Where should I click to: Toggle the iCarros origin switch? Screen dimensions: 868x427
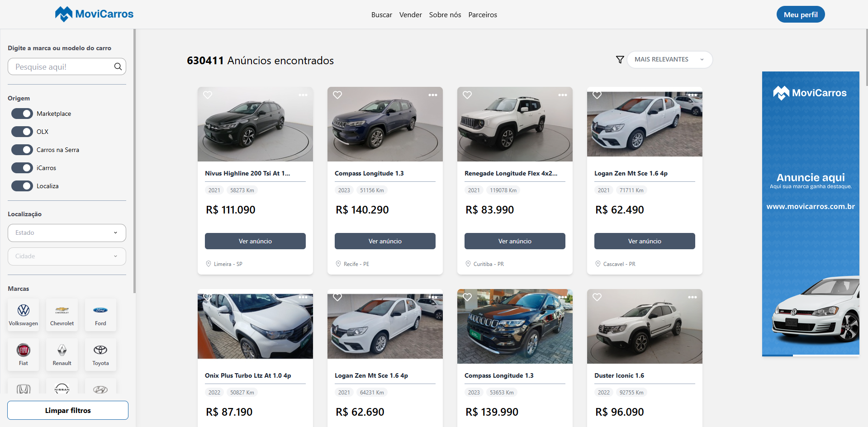coord(22,168)
